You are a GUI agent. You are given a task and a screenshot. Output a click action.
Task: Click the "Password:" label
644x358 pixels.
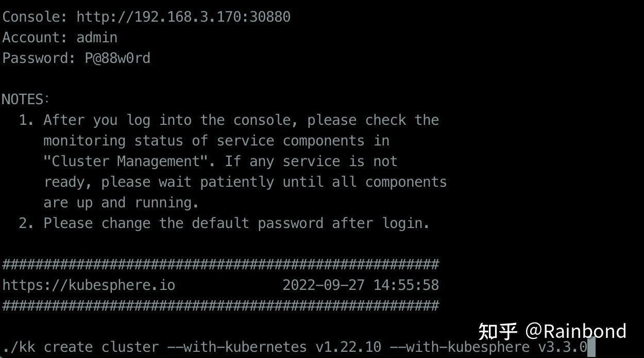click(39, 58)
